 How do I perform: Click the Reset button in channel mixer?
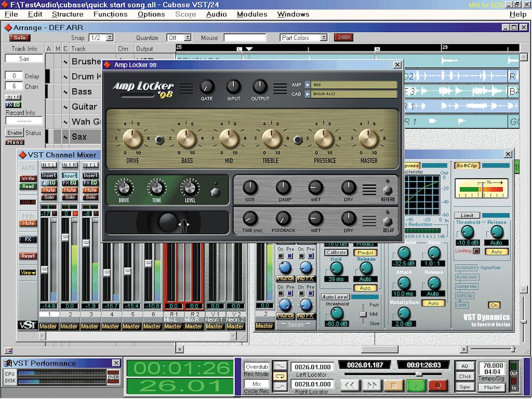[x=28, y=256]
